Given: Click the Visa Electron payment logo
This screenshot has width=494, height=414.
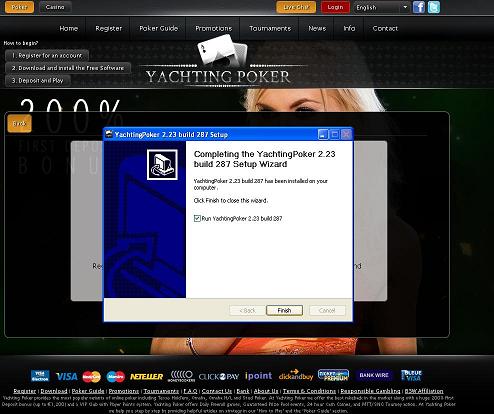Looking at the screenshot, I should coord(40,376).
